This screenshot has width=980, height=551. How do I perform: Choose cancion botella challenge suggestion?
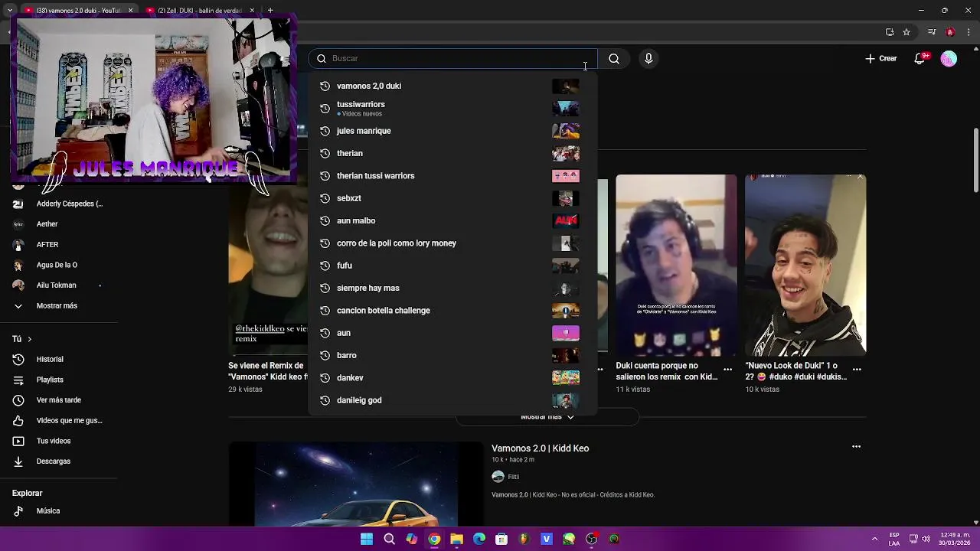[452, 311]
